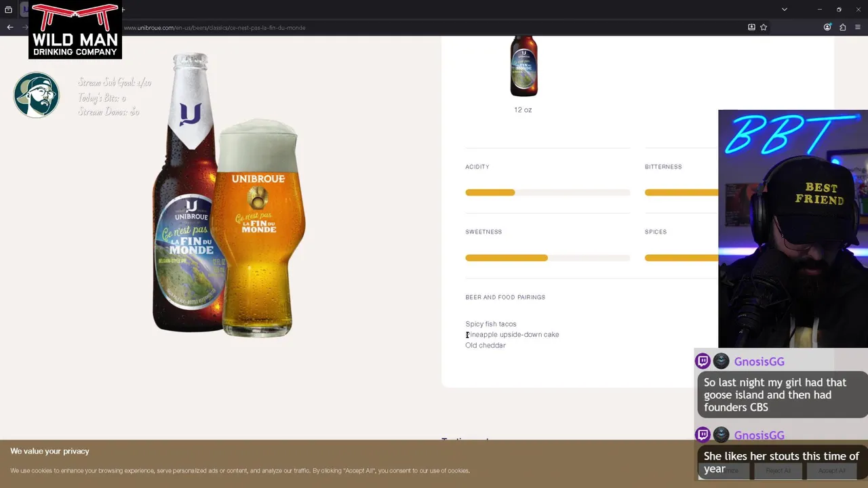Click the page-install icon left of the bookmark star
Viewport: 868px width, 488px height.
[751, 27]
